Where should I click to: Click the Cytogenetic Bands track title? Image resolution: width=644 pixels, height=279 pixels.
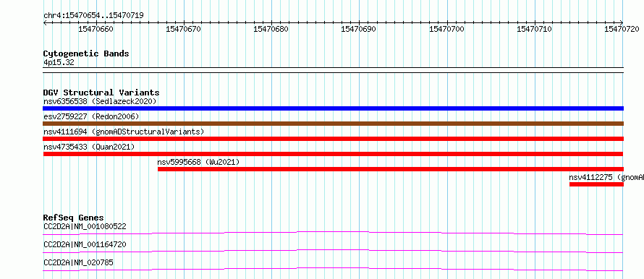86,53
